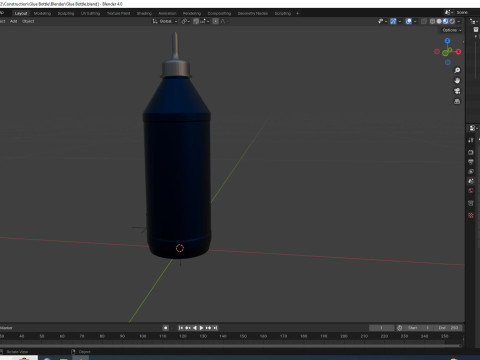The height and width of the screenshot is (360, 480).
Task: Open the Texture Paint workspace tab
Action: [x=118, y=13]
